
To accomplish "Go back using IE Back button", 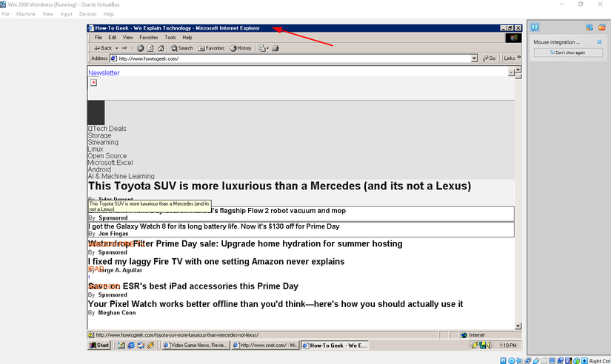I will (103, 48).
